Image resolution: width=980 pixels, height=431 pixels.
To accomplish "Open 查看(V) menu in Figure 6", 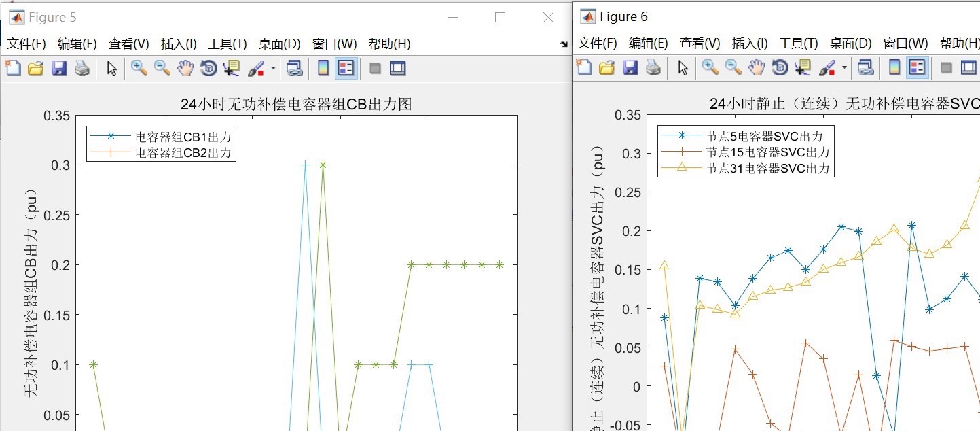I will coord(700,44).
